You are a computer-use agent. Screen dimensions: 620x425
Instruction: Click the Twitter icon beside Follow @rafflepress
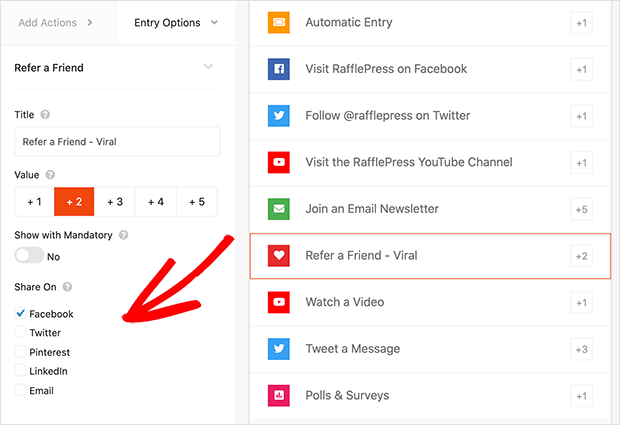(278, 115)
